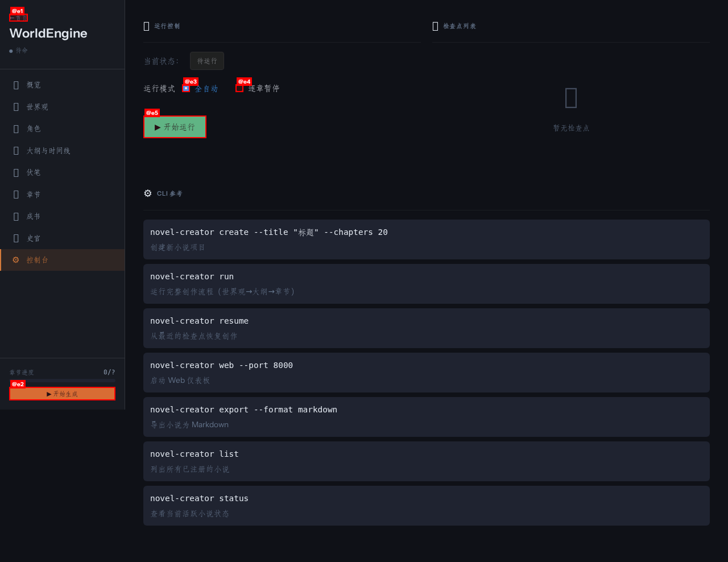Go to the 成书 page
Image resolution: width=728 pixels, height=562 pixels.
coord(63,216)
